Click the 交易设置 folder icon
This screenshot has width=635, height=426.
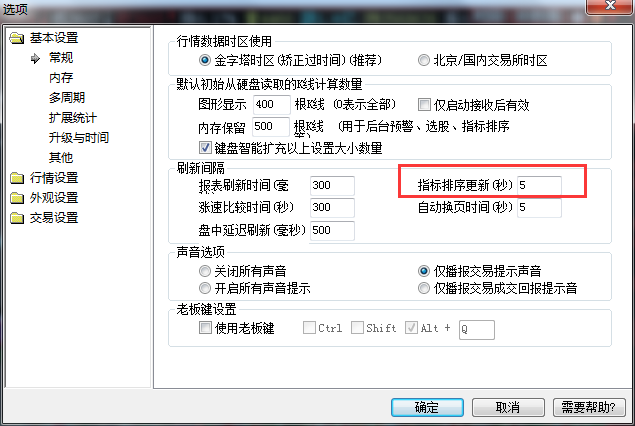[x=17, y=218]
